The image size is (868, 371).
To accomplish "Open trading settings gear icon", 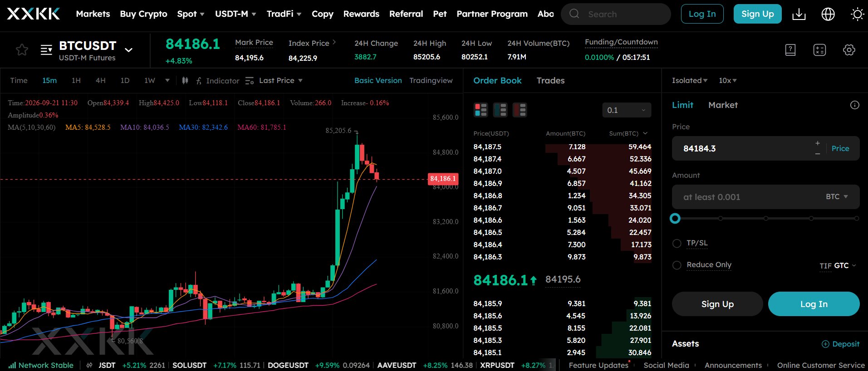I will (x=849, y=50).
